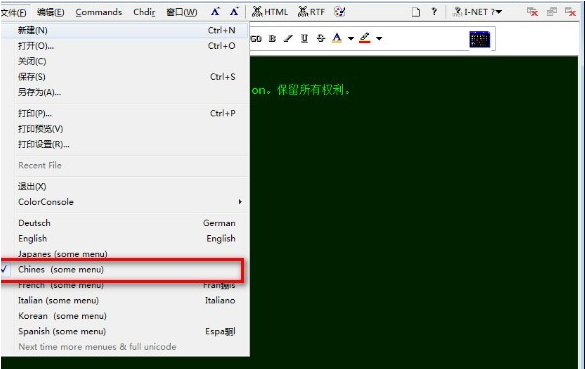The height and width of the screenshot is (369, 585).
Task: Choose 打印(P)... menu entry
Action: pos(125,113)
